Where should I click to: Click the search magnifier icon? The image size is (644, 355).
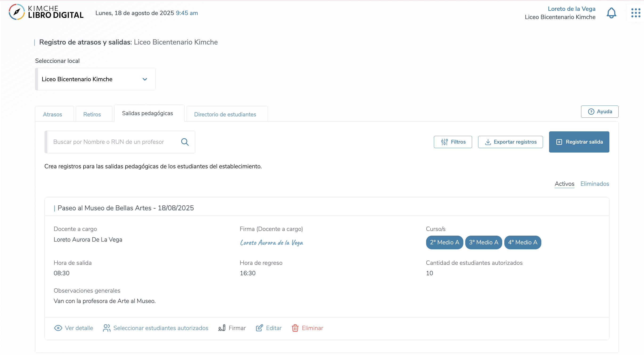(185, 142)
